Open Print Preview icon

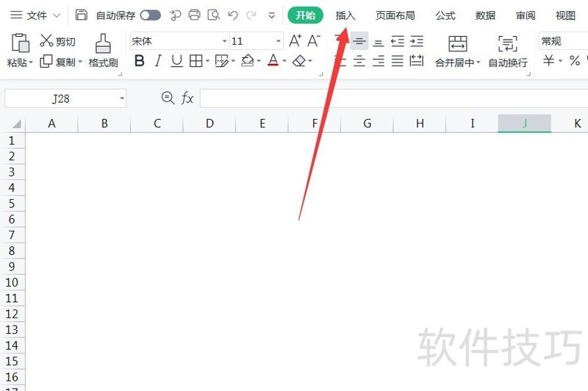click(214, 15)
